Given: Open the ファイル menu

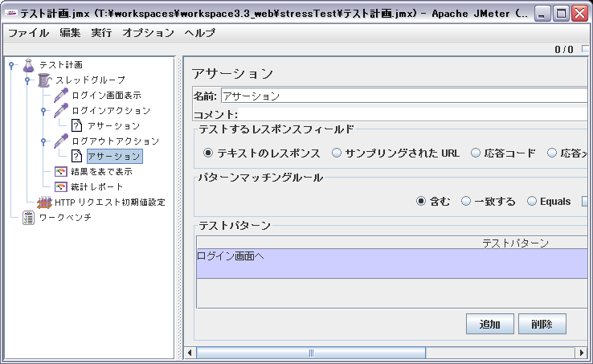Looking at the screenshot, I should point(28,33).
